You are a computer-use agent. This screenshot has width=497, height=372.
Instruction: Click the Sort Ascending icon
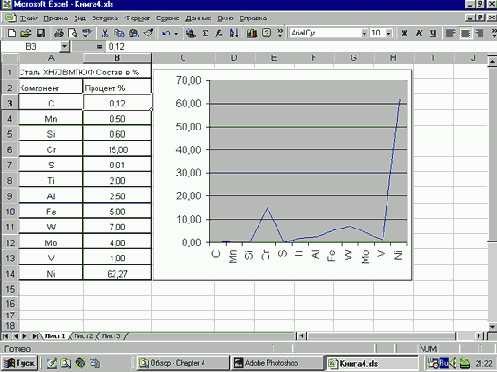tap(234, 33)
